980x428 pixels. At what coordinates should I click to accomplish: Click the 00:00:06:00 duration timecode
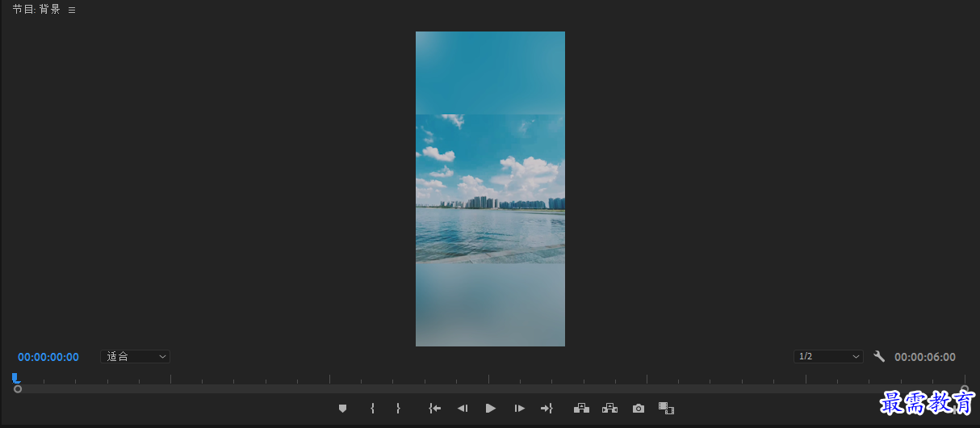point(925,357)
